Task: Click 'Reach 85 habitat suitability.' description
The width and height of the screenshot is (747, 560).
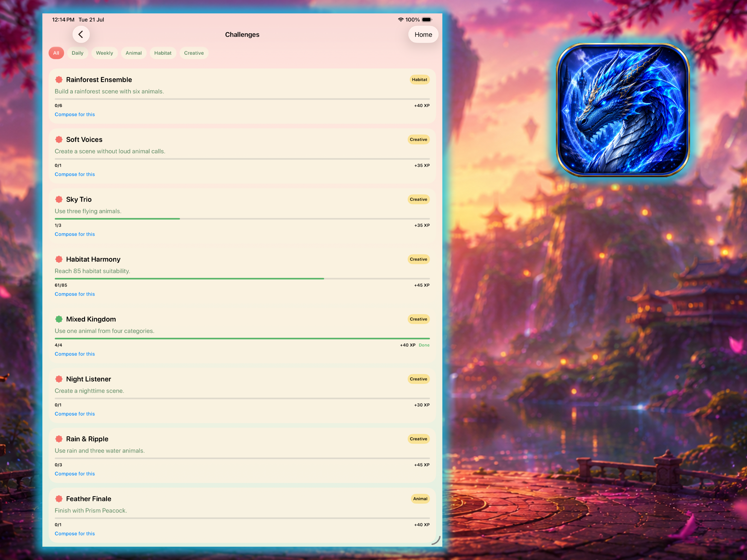Action: click(92, 271)
